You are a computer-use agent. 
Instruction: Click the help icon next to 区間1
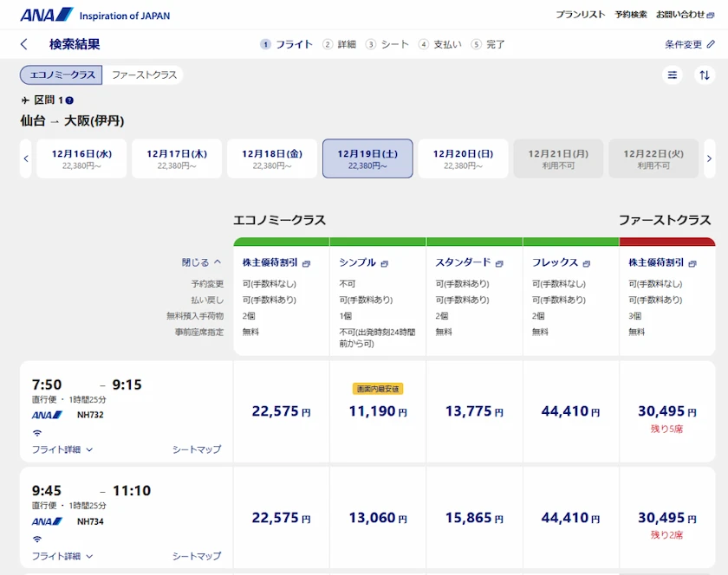point(69,100)
